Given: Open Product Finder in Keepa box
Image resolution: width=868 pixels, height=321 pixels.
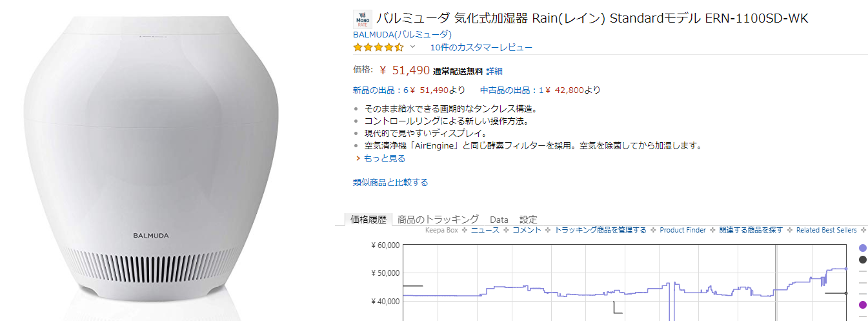Looking at the screenshot, I should click(683, 230).
